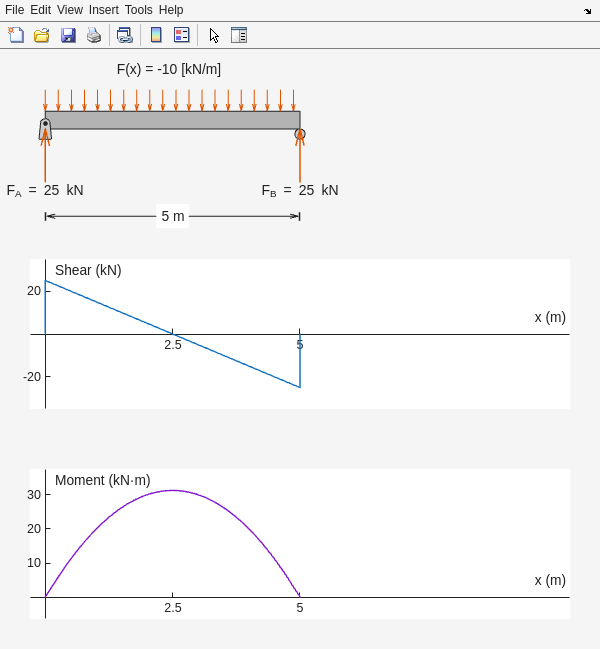Open the Help menu
The height and width of the screenshot is (649, 600).
(x=171, y=10)
